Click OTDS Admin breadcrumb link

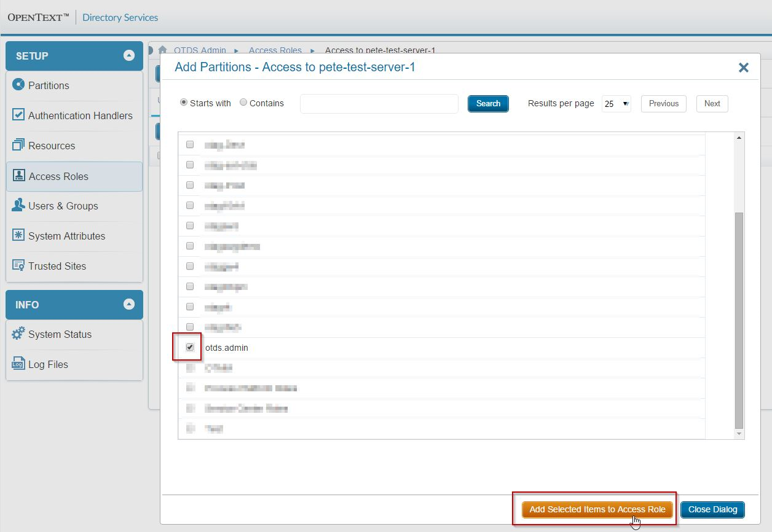click(x=200, y=50)
